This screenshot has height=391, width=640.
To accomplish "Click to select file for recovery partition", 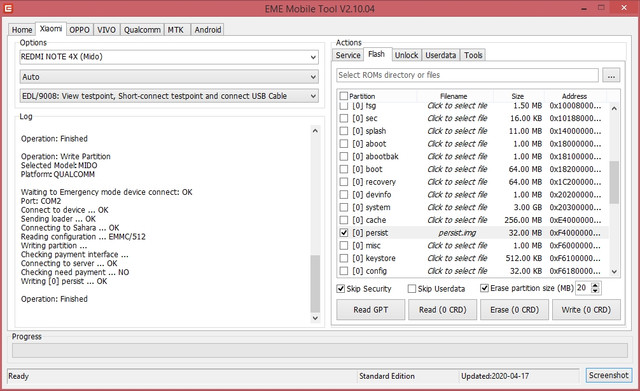I will pos(457,182).
